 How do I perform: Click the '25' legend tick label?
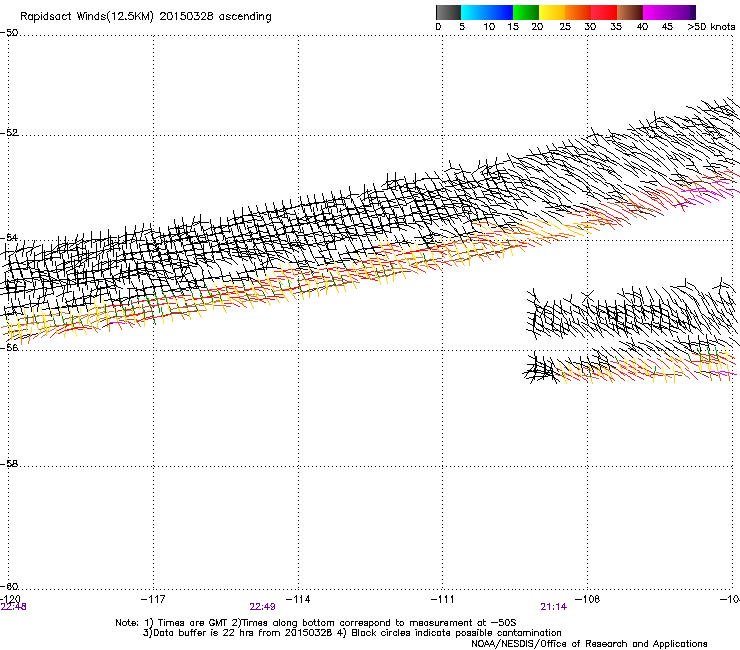click(565, 27)
